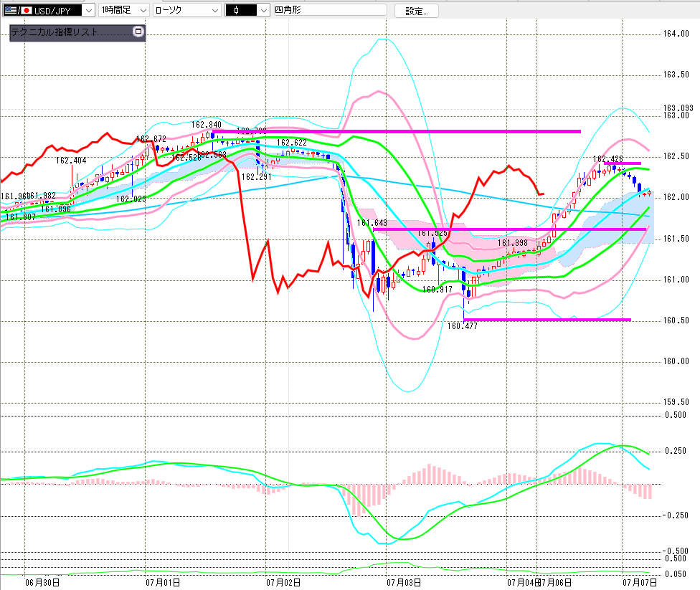Click the 設定... button
The height and width of the screenshot is (590, 700).
pyautogui.click(x=417, y=11)
